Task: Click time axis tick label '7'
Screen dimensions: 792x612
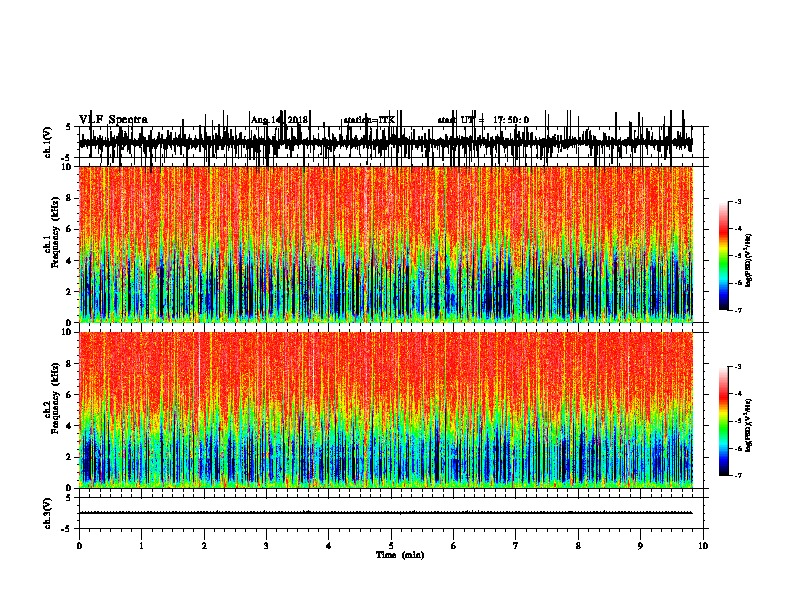Action: pyautogui.click(x=516, y=546)
